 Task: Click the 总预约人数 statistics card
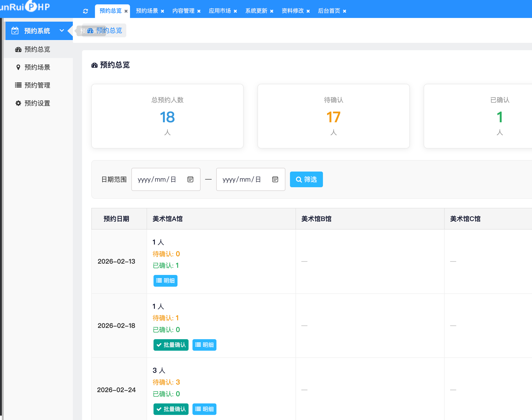click(x=167, y=116)
